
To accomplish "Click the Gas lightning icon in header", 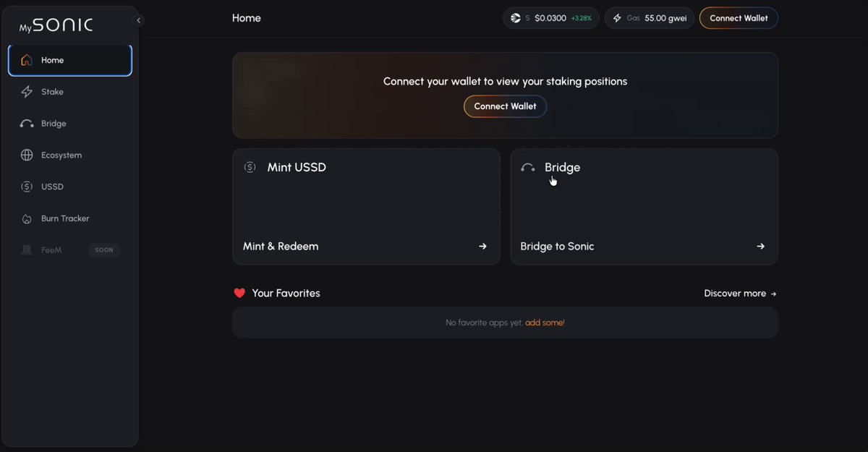I will click(617, 18).
